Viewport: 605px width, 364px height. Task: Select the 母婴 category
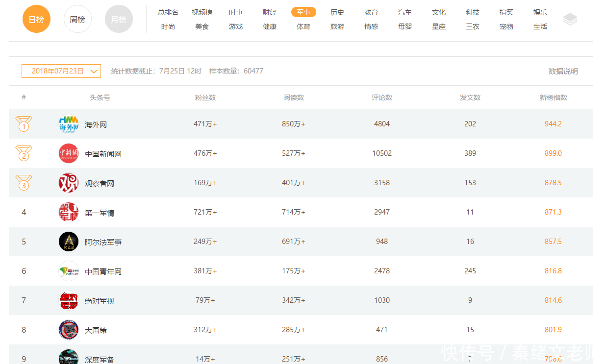click(405, 26)
